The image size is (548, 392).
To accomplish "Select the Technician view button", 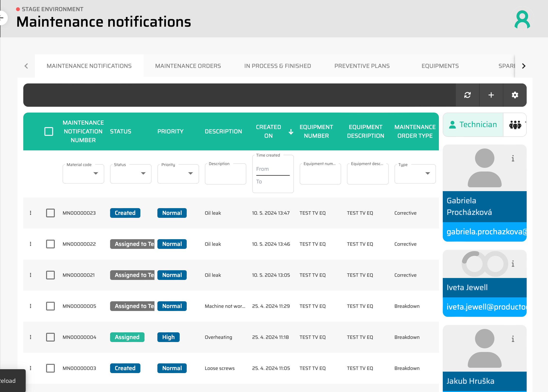I will pos(473,125).
